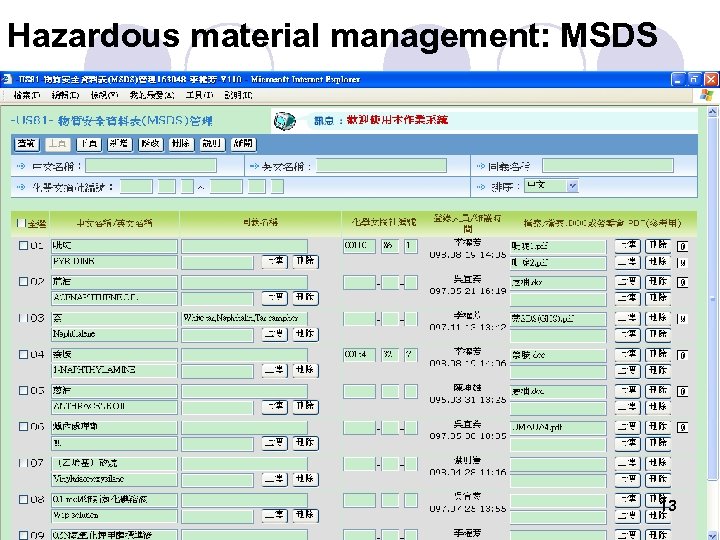Tick the checkbox for row 02
The height and width of the screenshot is (540, 720).
pos(23,281)
